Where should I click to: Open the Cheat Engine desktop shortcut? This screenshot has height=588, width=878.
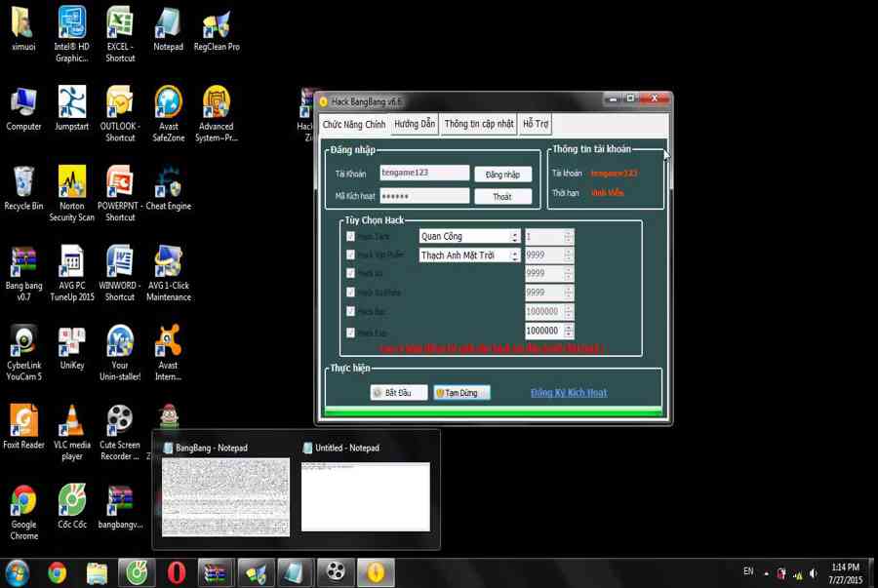tap(168, 182)
